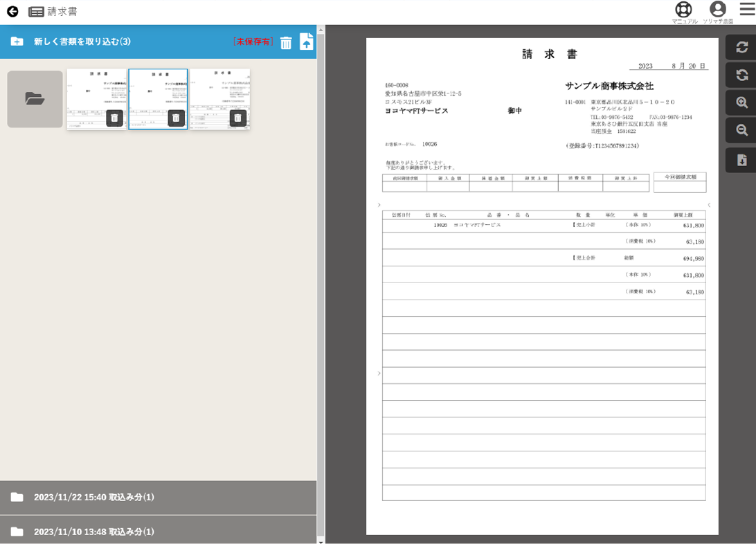Click the customer code 10026 near address
The width and height of the screenshot is (756, 544).
430,144
